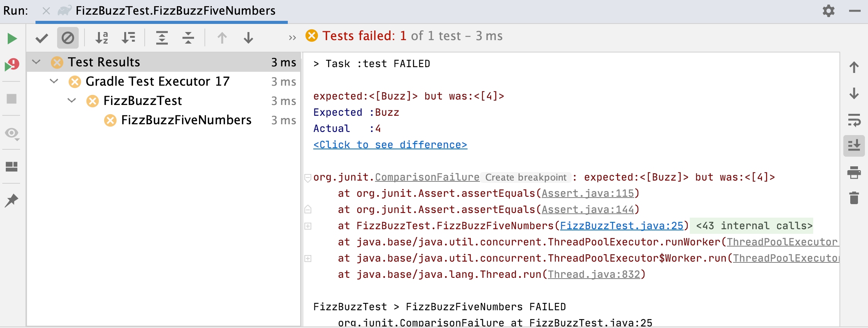Close the FizzBuzzTest.FizzBuzzFiveNumbers tab
The width and height of the screenshot is (868, 328).
(x=46, y=11)
